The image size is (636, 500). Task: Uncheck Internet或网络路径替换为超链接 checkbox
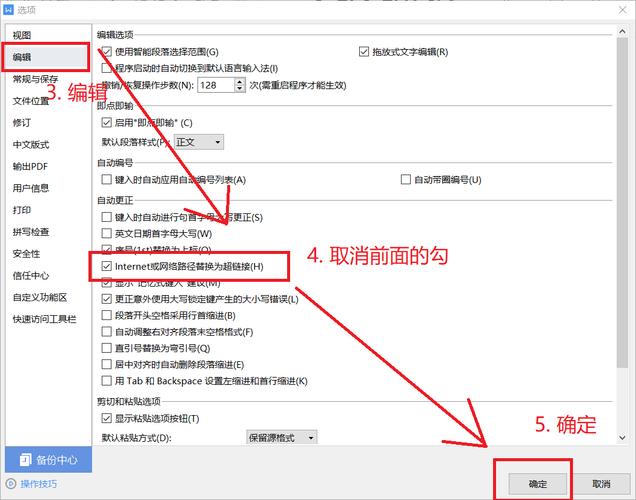107,267
